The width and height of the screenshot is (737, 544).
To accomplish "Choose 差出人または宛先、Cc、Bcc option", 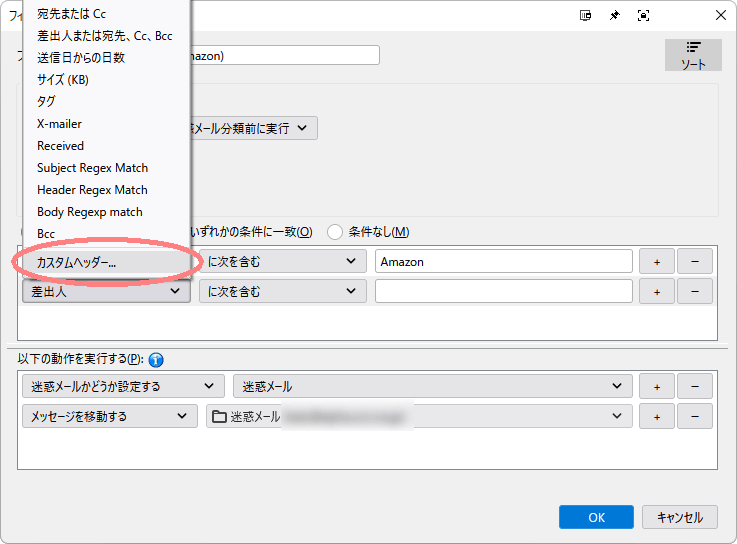I will pyautogui.click(x=107, y=36).
